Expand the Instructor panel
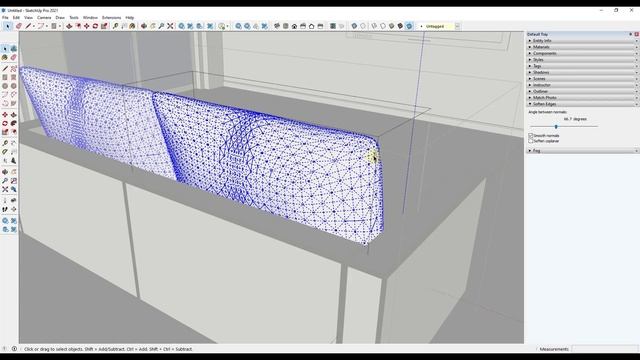The height and width of the screenshot is (360, 640). click(582, 85)
